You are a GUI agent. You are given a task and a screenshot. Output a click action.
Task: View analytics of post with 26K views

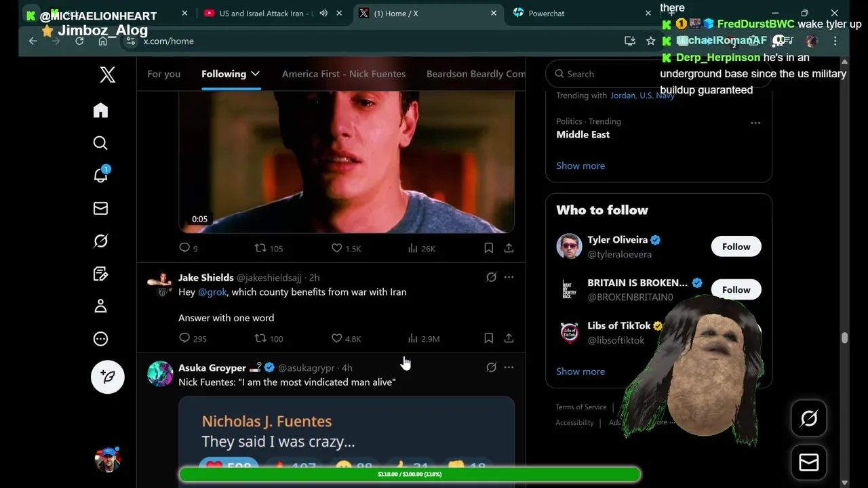pos(421,248)
